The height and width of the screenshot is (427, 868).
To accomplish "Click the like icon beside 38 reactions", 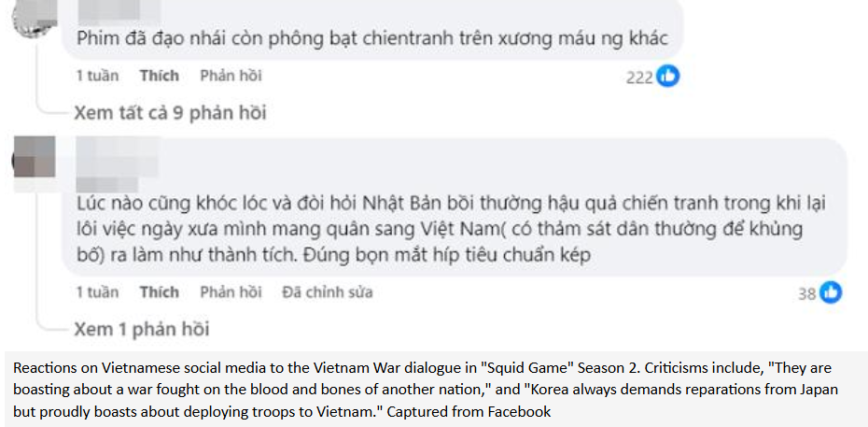I will coord(831,292).
